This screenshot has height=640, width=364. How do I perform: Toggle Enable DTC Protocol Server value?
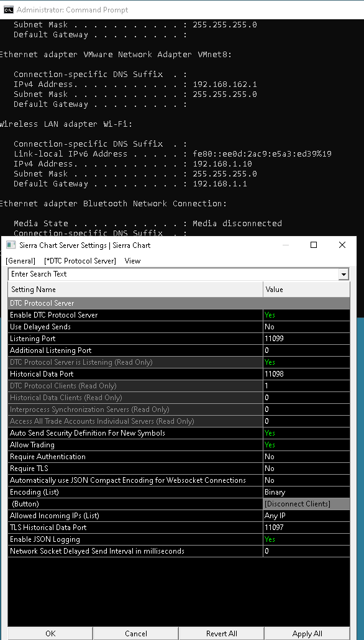click(x=306, y=315)
